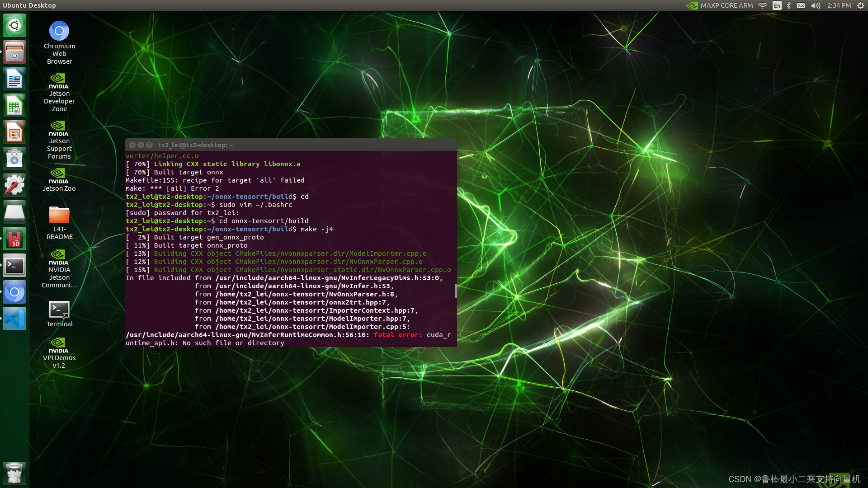Open the L4T-README folder on desktop

[x=59, y=223]
